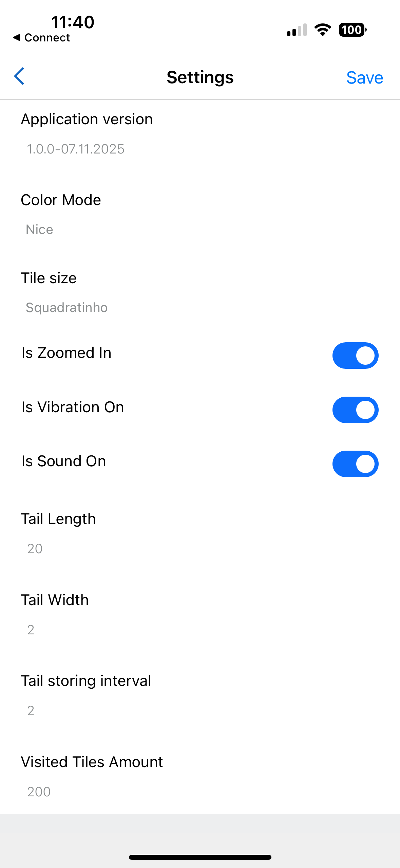Disable the Is Zoomed In switch
This screenshot has width=400, height=868.
click(x=355, y=355)
